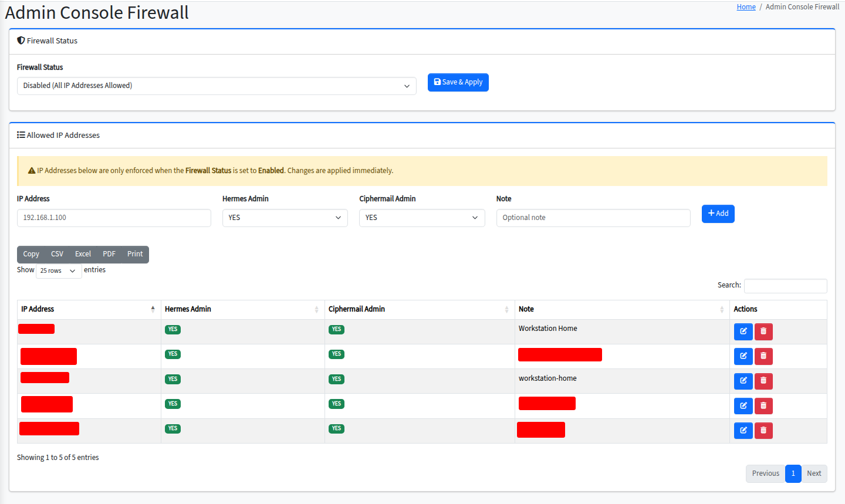The image size is (845, 504).
Task: Click the Allowed IP Addresses panel heading
Action: point(59,136)
